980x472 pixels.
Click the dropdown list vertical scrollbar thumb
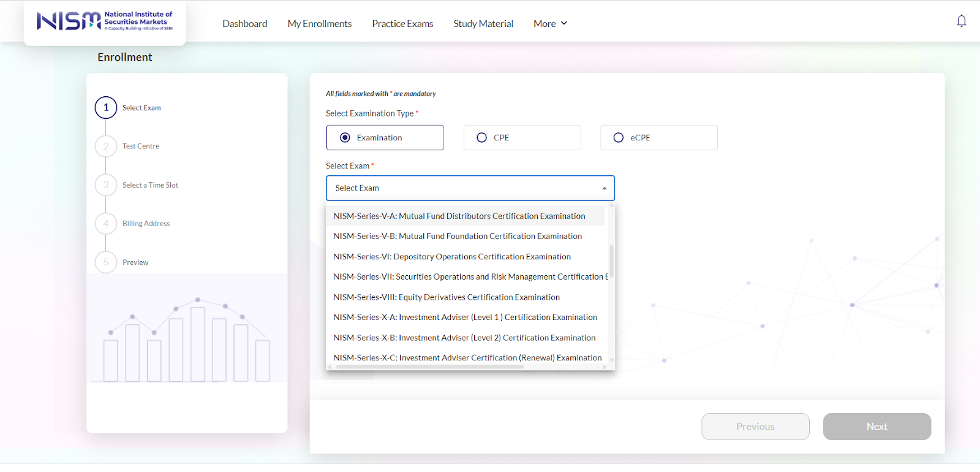click(x=611, y=261)
